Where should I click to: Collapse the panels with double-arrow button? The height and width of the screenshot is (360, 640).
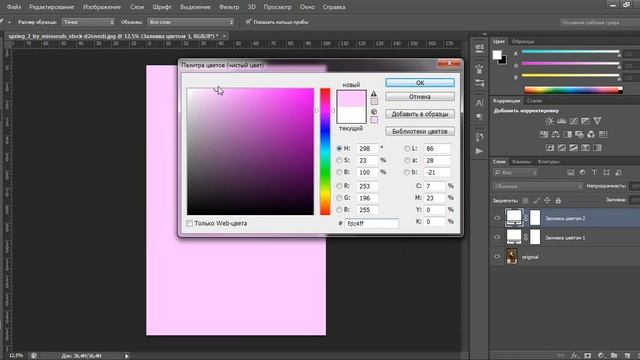coord(484,34)
